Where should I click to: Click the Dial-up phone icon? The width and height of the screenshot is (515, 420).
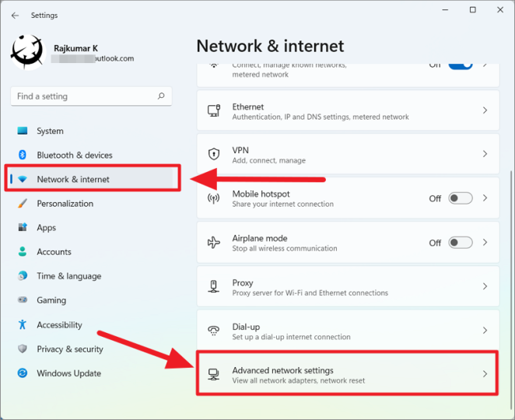[x=214, y=331]
